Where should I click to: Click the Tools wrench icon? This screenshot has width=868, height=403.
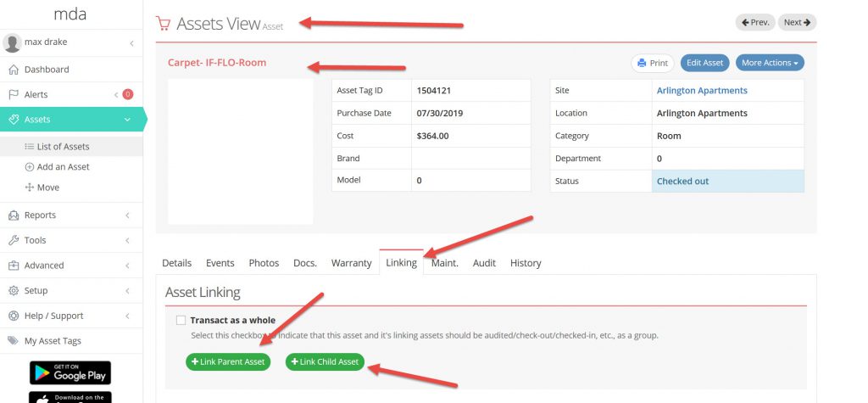14,240
